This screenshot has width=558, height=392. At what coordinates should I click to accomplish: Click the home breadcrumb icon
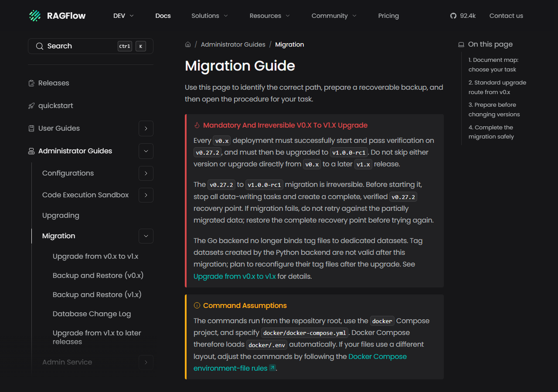click(x=188, y=44)
